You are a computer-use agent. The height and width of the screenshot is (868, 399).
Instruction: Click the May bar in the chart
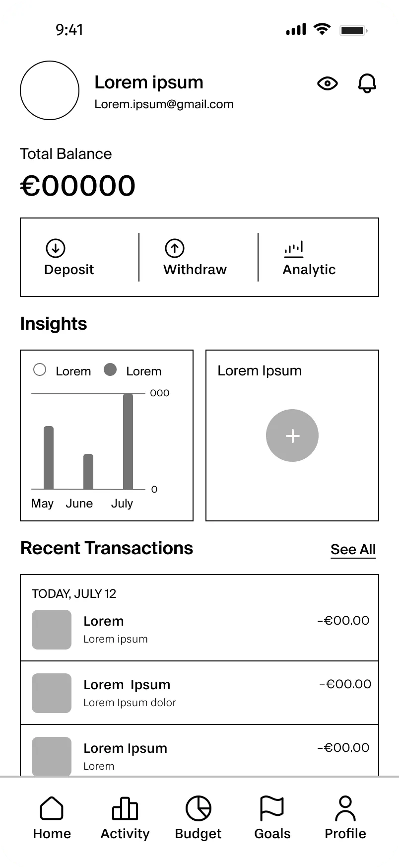(49, 458)
